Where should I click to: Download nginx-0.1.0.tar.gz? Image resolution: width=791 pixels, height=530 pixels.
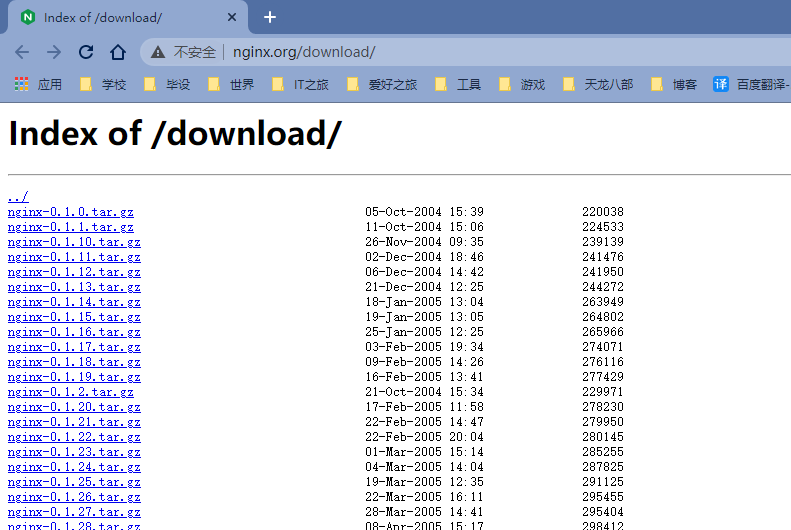[71, 212]
